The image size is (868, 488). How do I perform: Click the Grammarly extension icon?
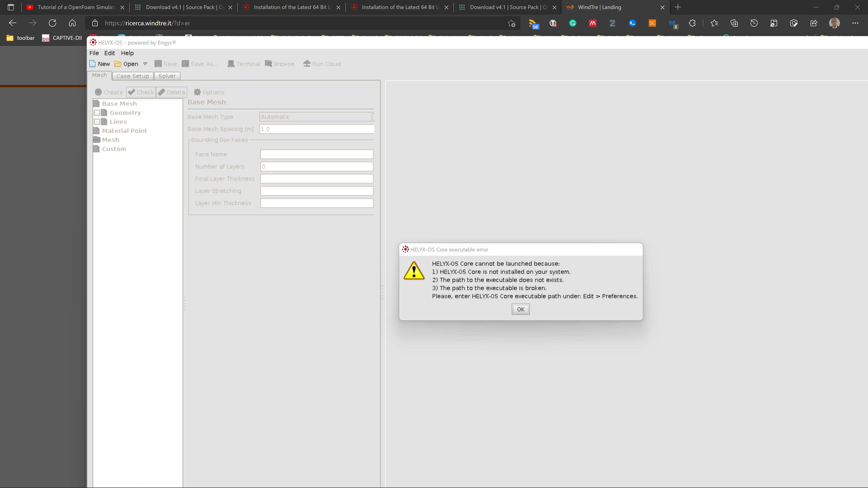click(573, 23)
